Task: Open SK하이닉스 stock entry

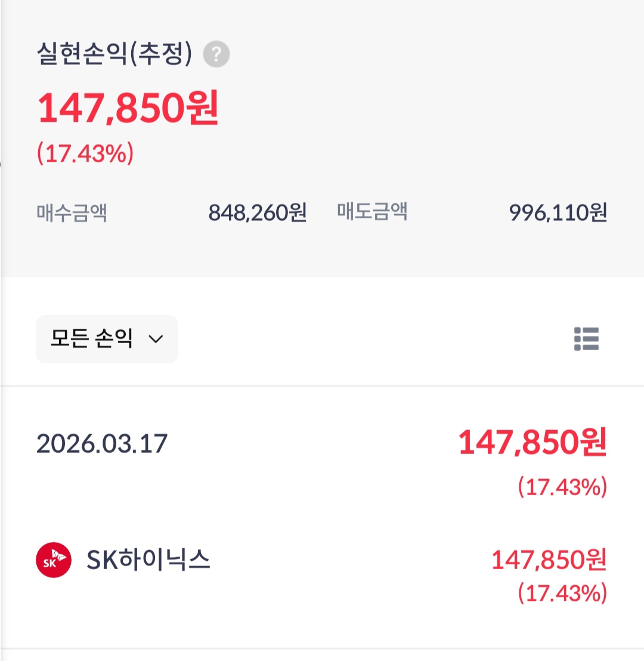Action: 322,571
